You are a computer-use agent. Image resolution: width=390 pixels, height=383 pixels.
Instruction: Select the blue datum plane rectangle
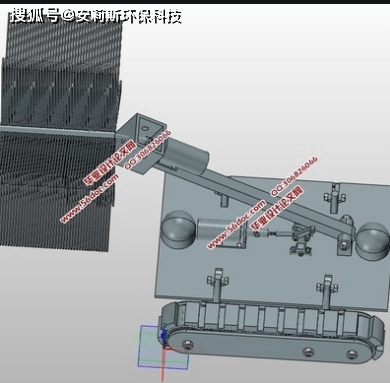coord(163,347)
